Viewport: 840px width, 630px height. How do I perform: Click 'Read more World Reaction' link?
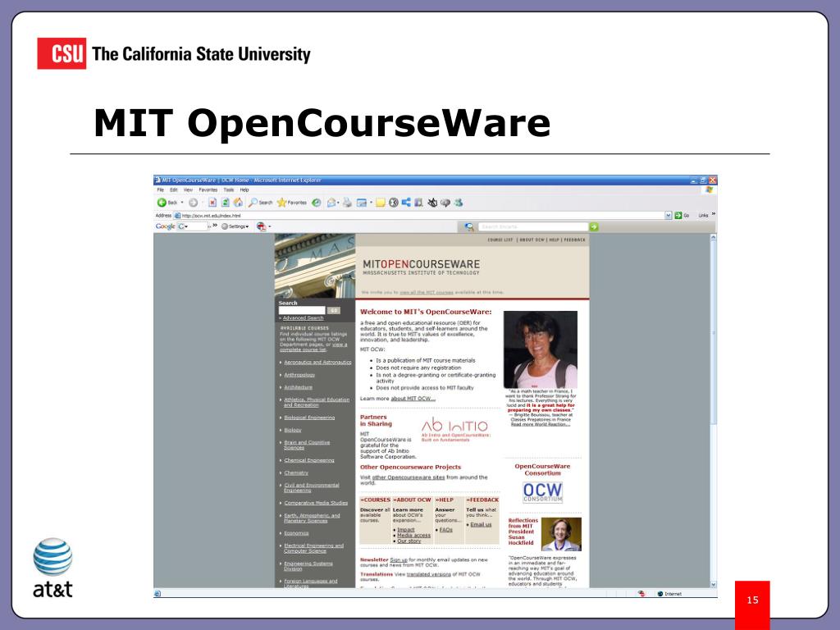[541, 424]
